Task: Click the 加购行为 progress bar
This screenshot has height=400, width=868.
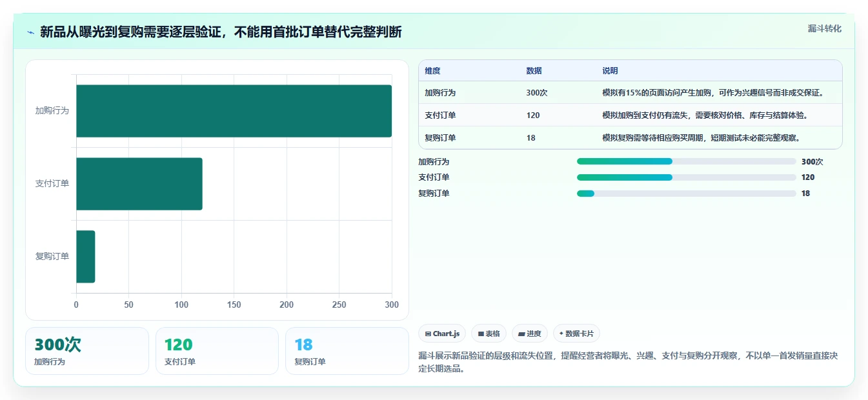Action: 687,161
